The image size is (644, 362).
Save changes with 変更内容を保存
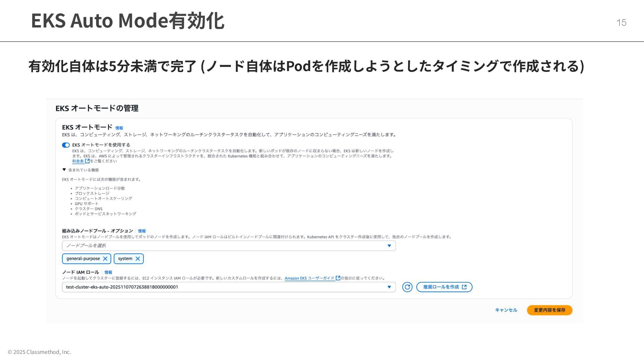(549, 310)
